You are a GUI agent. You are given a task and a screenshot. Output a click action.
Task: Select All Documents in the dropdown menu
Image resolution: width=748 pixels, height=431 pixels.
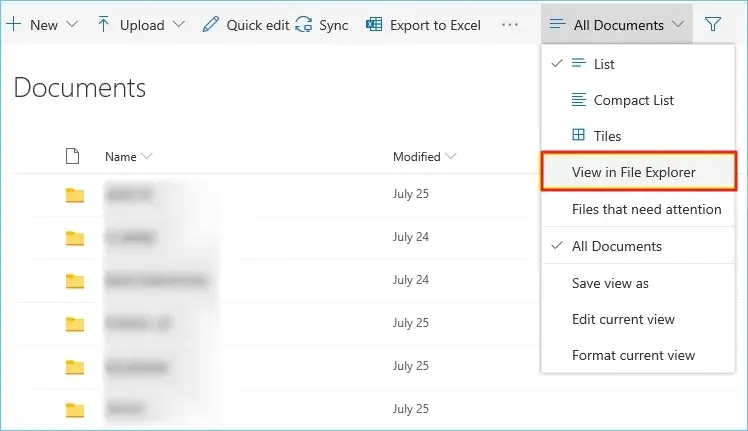[638, 246]
